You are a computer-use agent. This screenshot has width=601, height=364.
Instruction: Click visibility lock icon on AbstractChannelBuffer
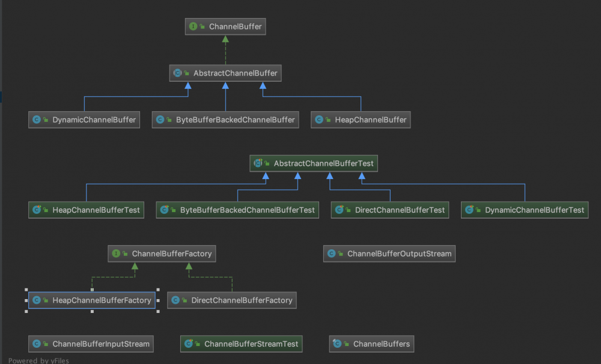tap(187, 73)
